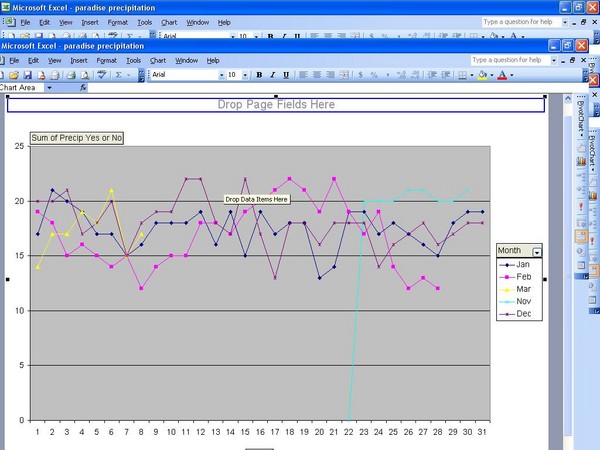Center text in formatting toolbar
This screenshot has width=600, height=450.
coord(317,75)
